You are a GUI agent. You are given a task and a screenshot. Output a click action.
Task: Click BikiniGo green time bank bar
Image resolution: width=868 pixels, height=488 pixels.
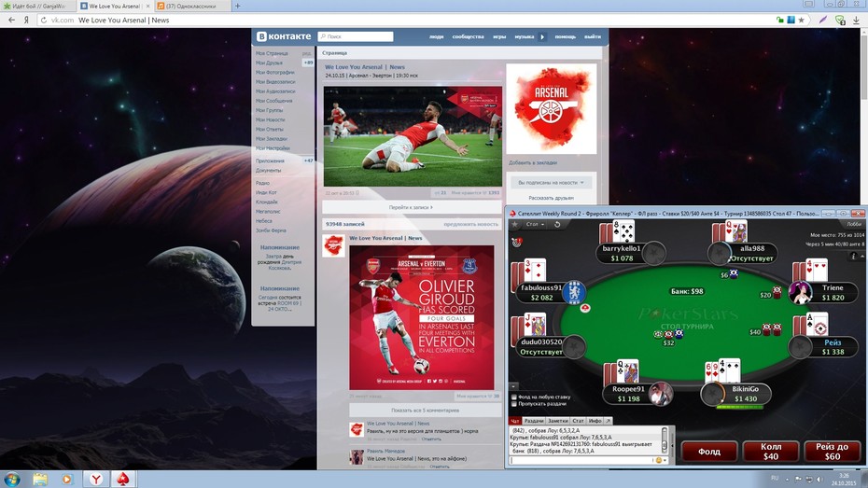(740, 407)
